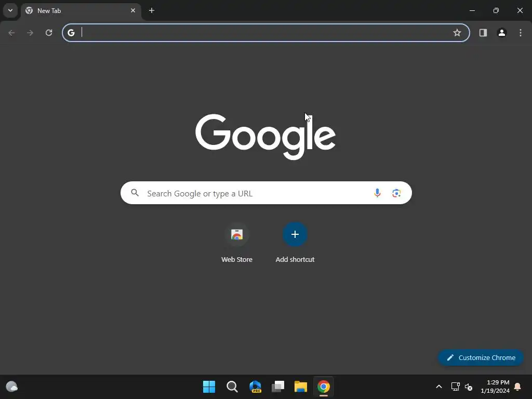Image resolution: width=532 pixels, height=399 pixels.
Task: Show hidden system tray icons
Action: 438,387
